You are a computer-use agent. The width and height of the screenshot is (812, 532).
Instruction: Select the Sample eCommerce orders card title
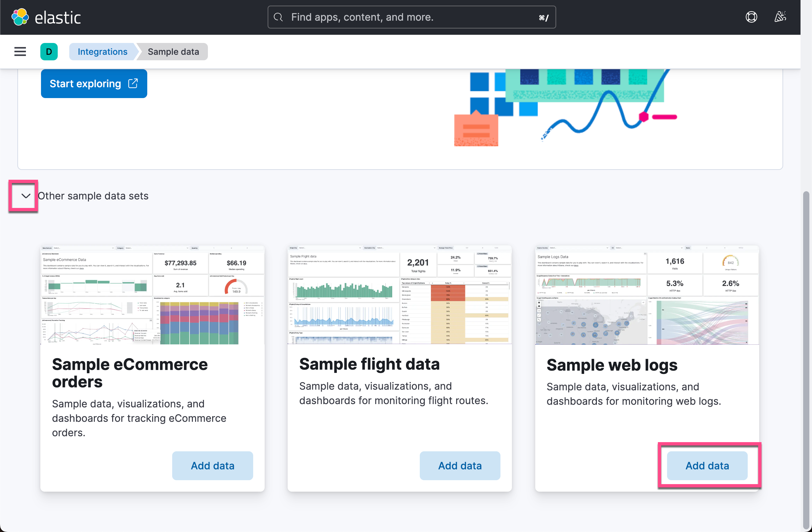pos(130,373)
